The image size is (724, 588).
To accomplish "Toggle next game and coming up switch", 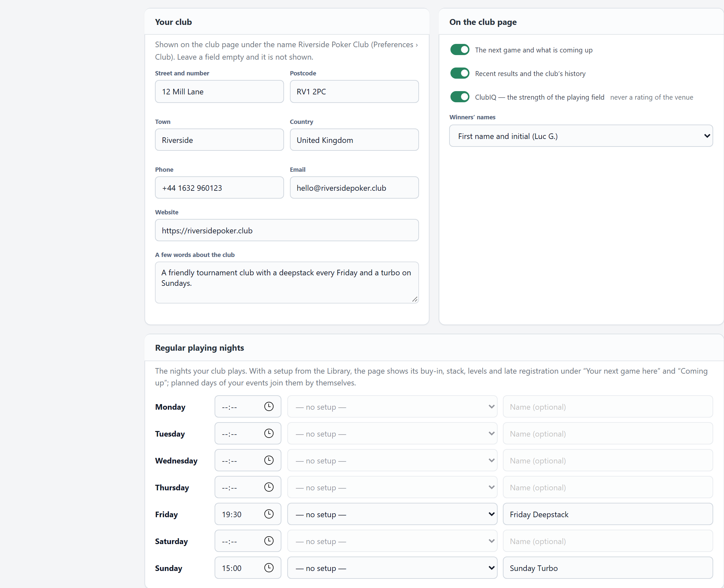I will click(460, 50).
